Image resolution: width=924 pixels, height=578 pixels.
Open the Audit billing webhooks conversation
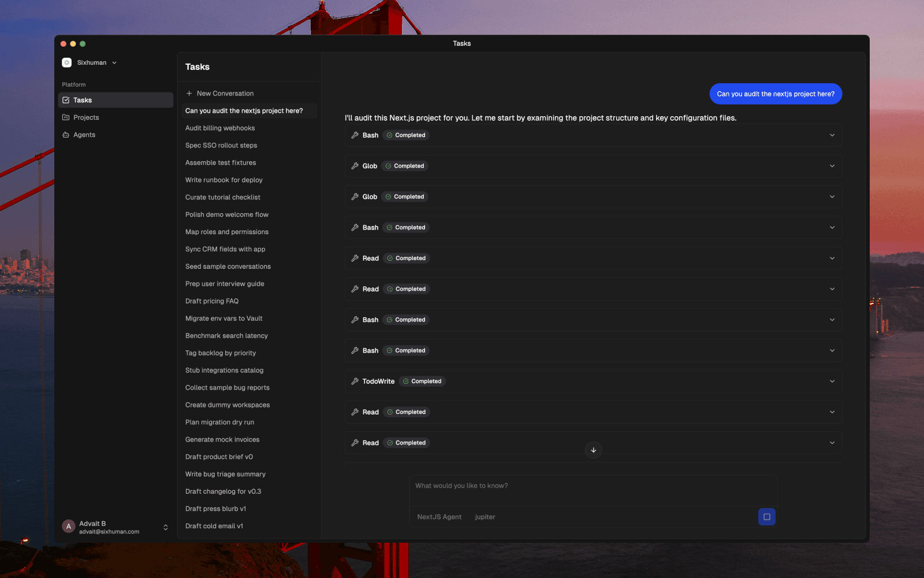coord(220,128)
